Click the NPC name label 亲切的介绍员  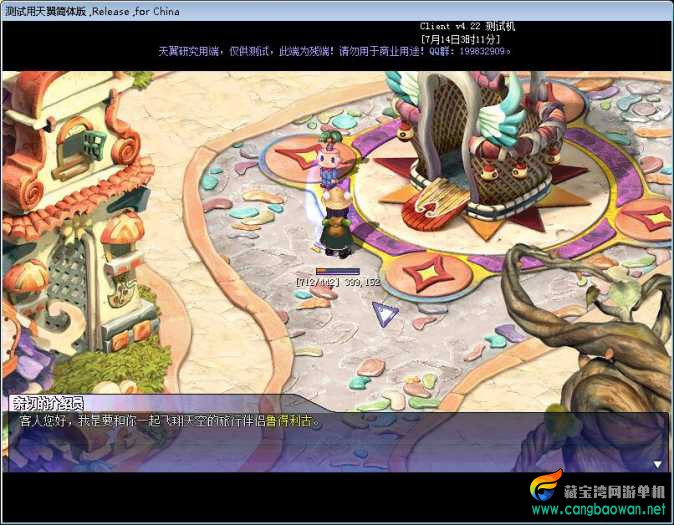46,403
